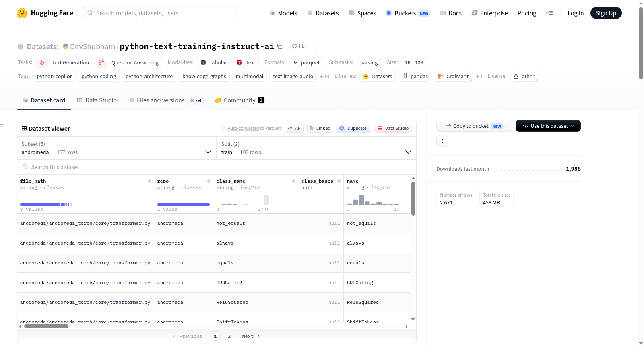Screen dimensions: 644x347
Task: Click the DevShubham avatar icon
Action: [66, 46]
